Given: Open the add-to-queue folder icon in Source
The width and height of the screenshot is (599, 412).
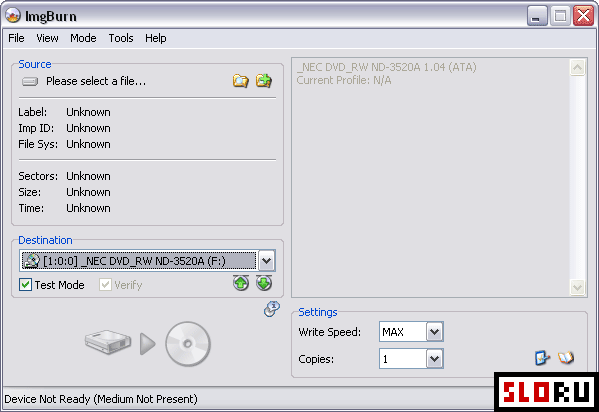Looking at the screenshot, I should pyautogui.click(x=264, y=81).
